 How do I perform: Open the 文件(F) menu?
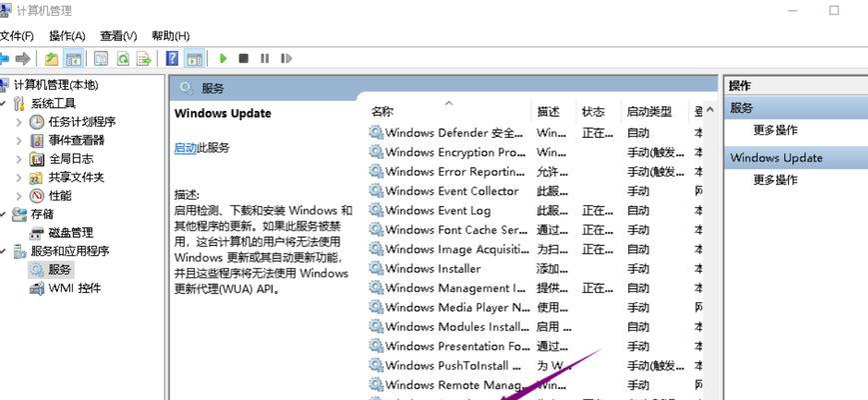pos(17,36)
